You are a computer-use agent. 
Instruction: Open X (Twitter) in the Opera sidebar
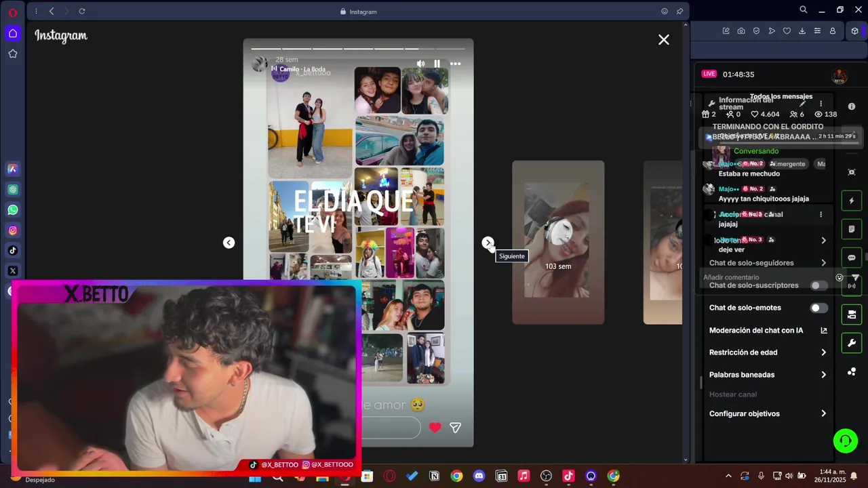coord(13,271)
